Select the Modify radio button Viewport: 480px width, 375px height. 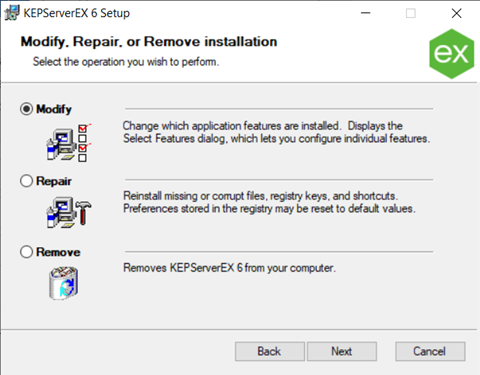click(26, 109)
